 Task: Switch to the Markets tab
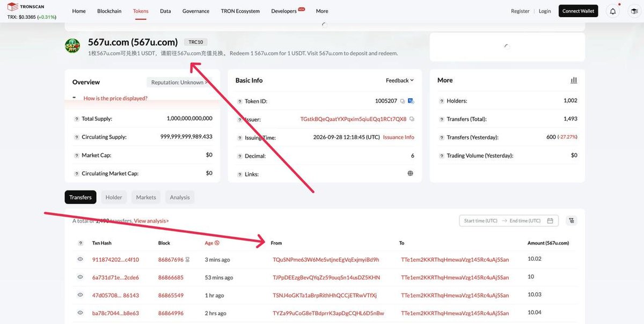(x=146, y=197)
